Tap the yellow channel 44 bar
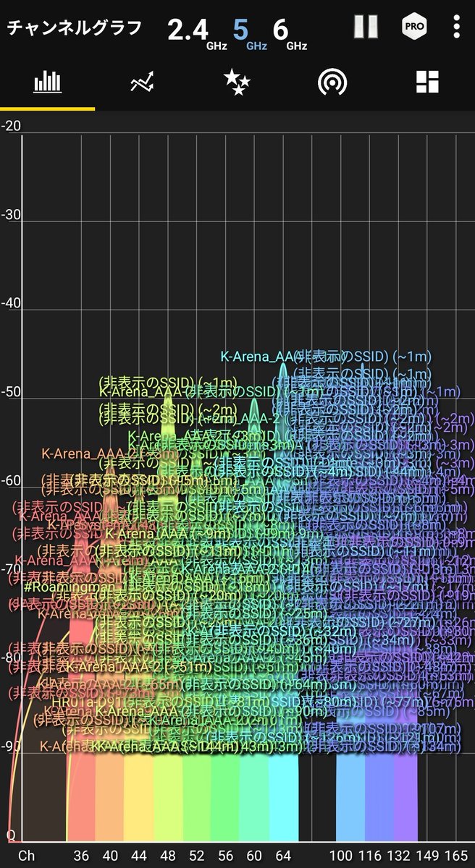Viewport: 475px width, 868px height. pos(138,797)
